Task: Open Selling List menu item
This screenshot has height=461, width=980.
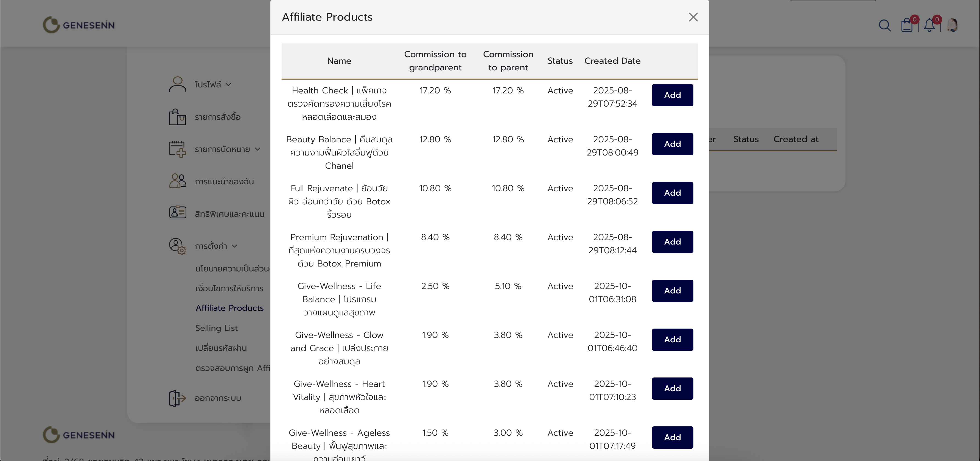Action: point(216,328)
